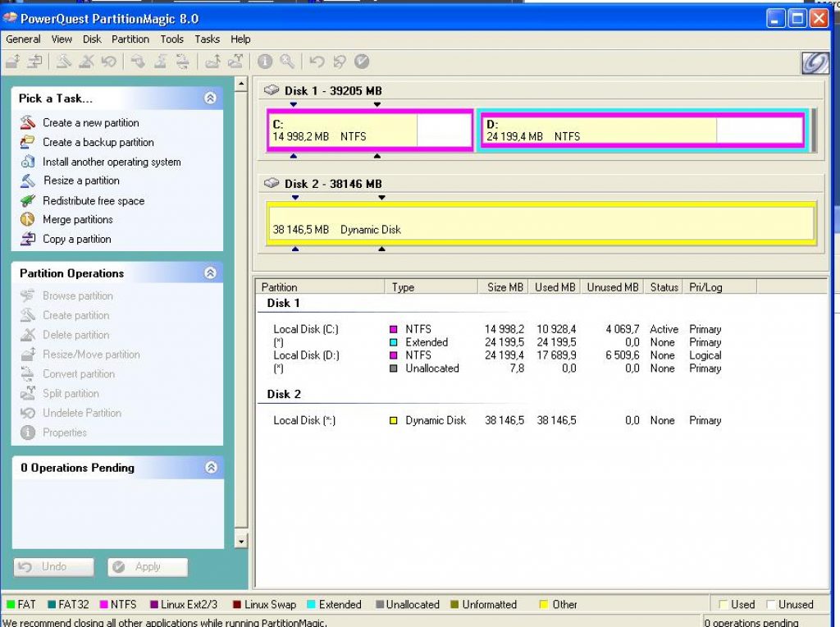The height and width of the screenshot is (627, 840).
Task: Click the Create a new partition link
Action: [91, 123]
